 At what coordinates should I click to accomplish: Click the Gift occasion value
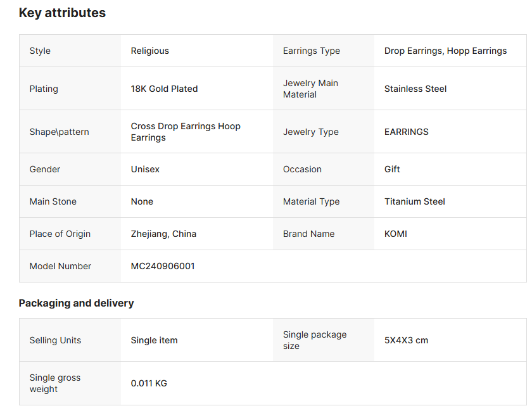(x=392, y=169)
